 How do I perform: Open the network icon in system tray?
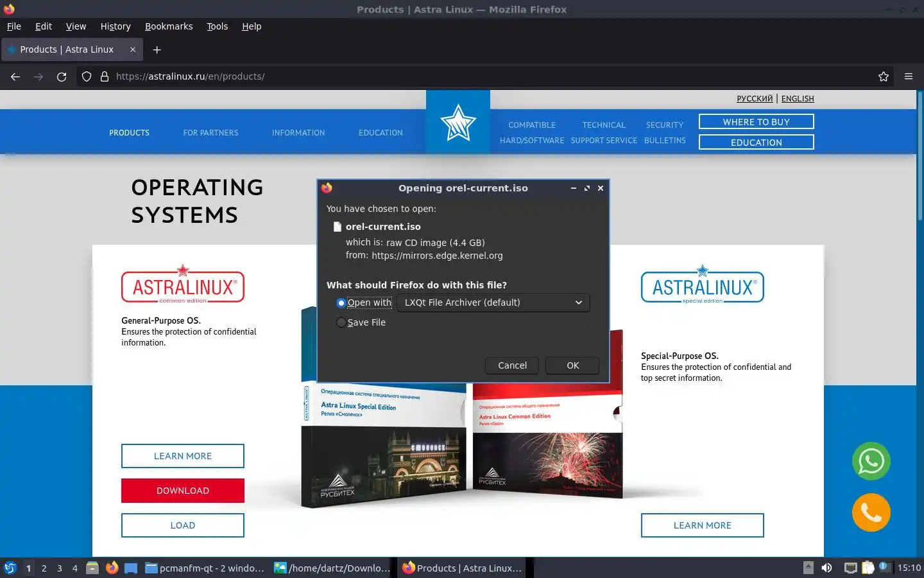[850, 568]
